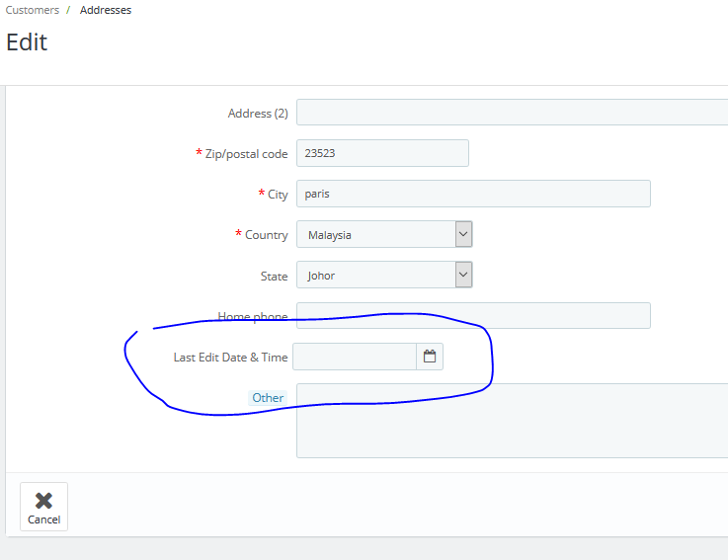Click the Zip/postal code field with 23523
Image resolution: width=728 pixels, height=560 pixels.
(382, 153)
